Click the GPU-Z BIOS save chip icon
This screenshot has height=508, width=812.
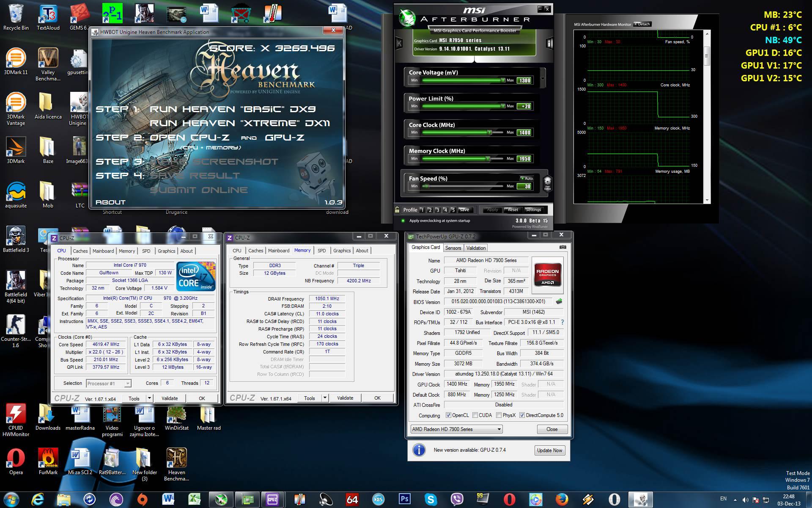click(x=559, y=301)
